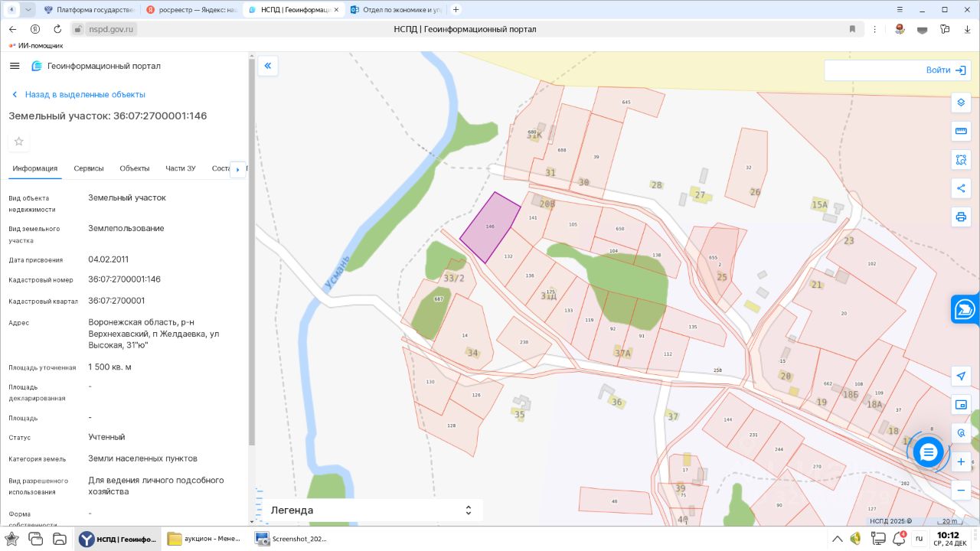The height and width of the screenshot is (551, 980).
Task: Zoom out on the map
Action: coord(961,490)
